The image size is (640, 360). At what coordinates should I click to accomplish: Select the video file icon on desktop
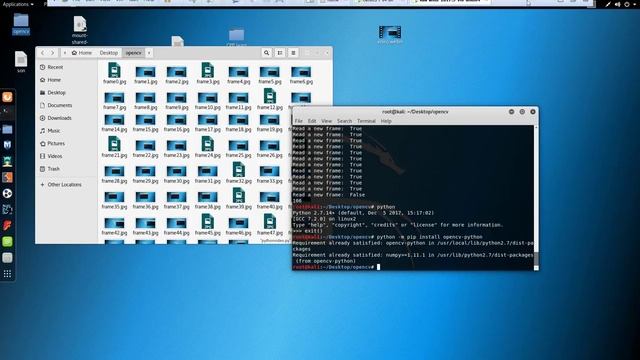[x=390, y=34]
